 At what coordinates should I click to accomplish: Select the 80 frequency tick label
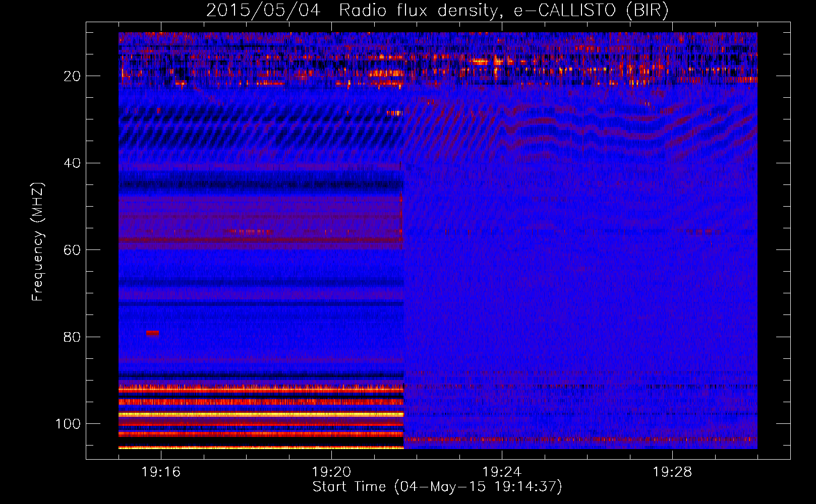[x=72, y=337]
